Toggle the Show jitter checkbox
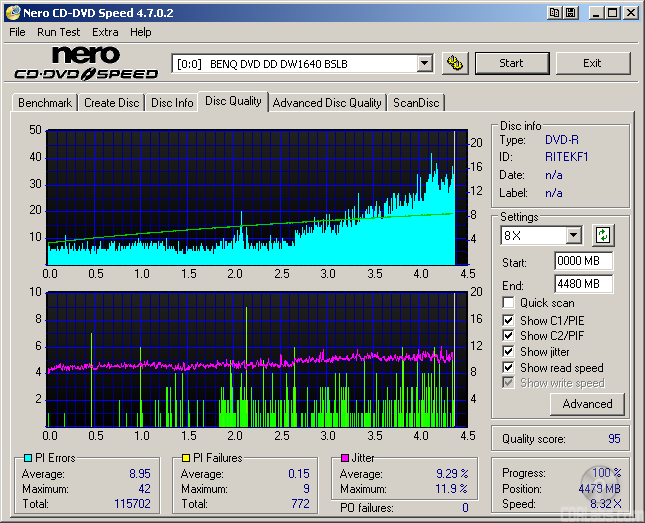This screenshot has height=523, width=645. click(509, 352)
